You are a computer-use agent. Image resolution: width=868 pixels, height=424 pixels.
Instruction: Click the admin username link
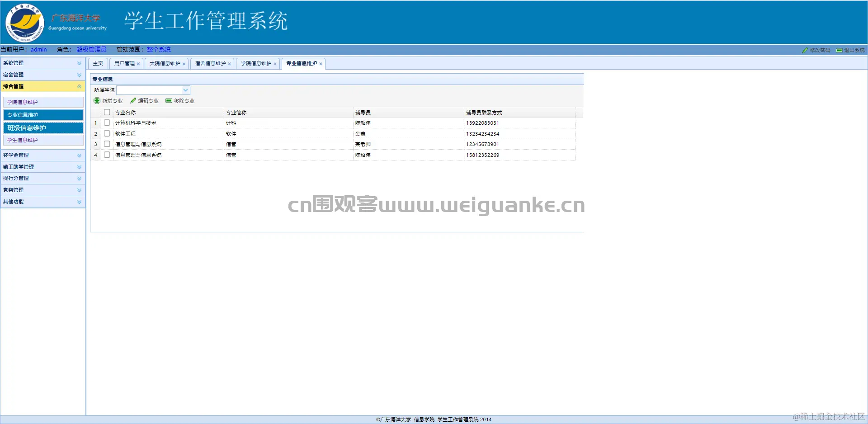click(x=38, y=49)
